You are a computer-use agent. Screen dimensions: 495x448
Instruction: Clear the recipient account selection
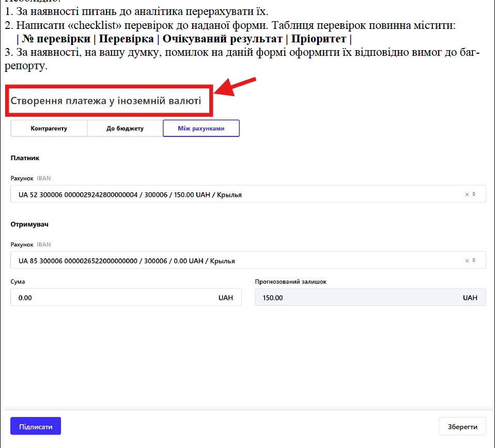coord(467,261)
